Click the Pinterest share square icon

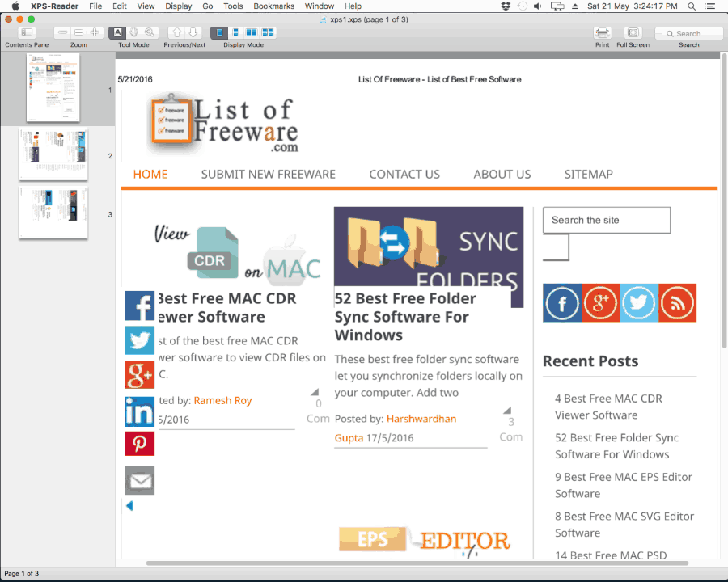[x=140, y=443]
